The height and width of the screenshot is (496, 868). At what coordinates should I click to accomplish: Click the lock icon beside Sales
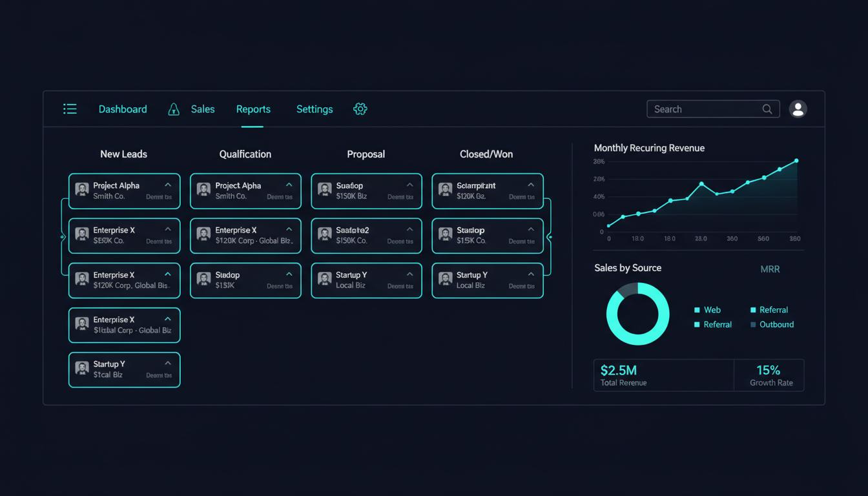[174, 109]
